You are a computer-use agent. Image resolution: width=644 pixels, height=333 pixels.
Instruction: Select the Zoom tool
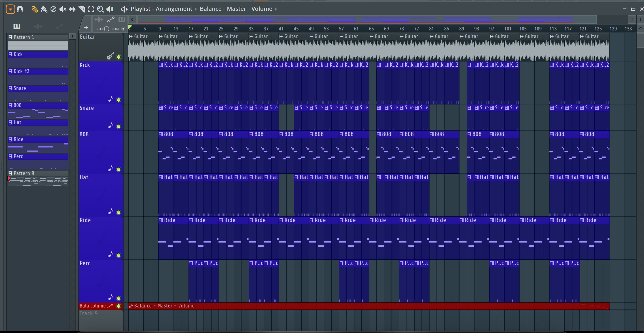(100, 9)
